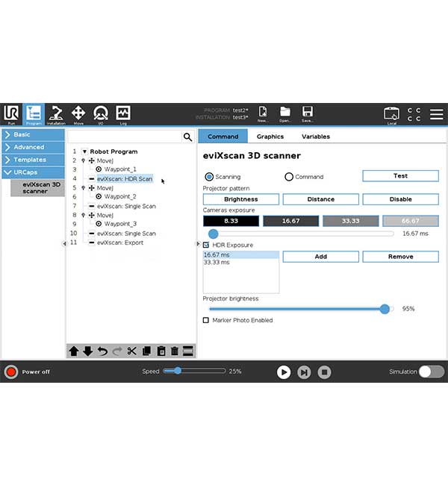This screenshot has height=485, width=448.
Task: Remove the selected HDR exposure
Action: click(x=400, y=257)
